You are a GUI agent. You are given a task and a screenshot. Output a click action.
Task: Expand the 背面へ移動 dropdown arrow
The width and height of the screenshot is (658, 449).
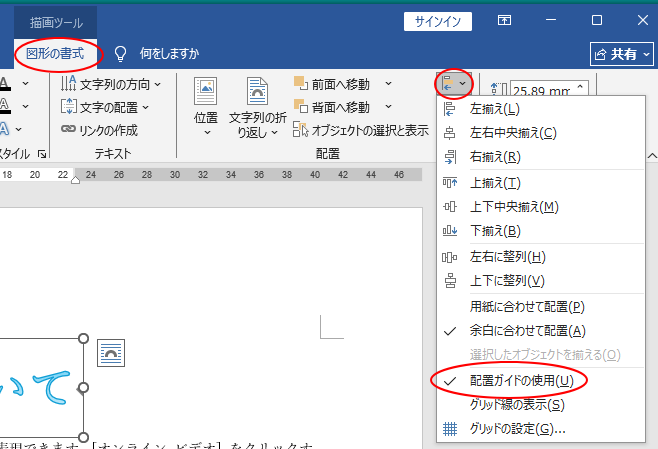(389, 107)
